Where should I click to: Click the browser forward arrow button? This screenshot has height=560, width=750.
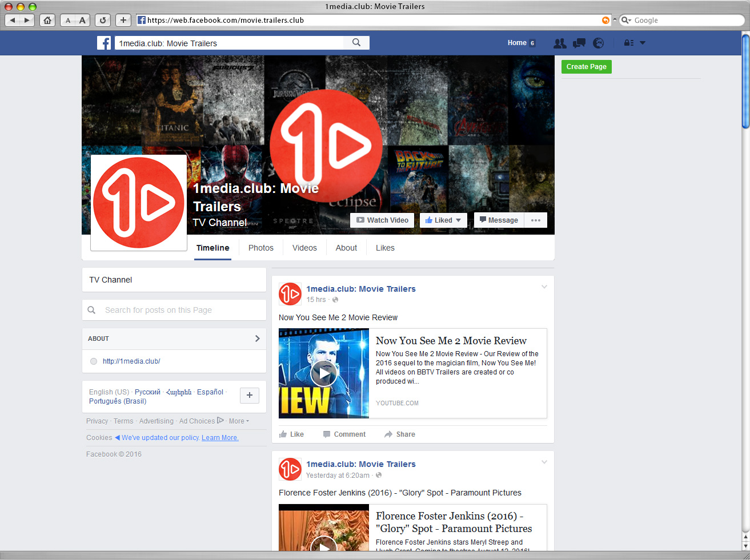click(27, 20)
